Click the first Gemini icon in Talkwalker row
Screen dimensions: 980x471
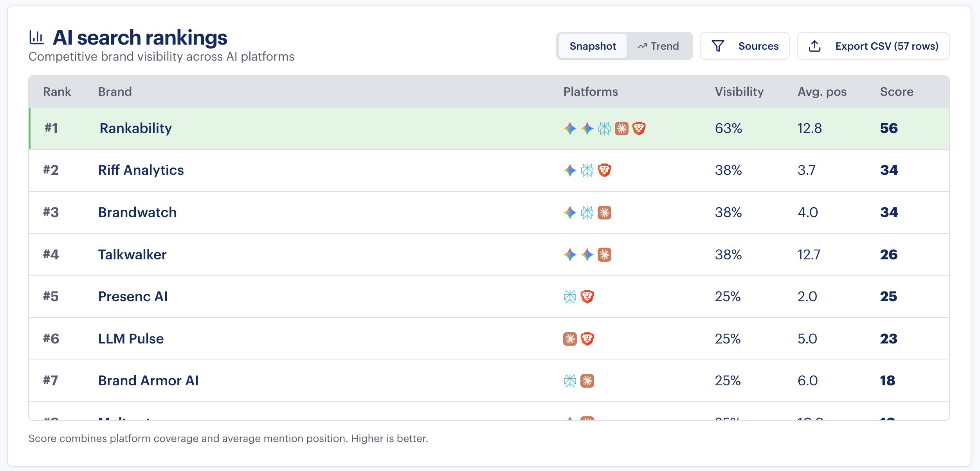point(570,255)
